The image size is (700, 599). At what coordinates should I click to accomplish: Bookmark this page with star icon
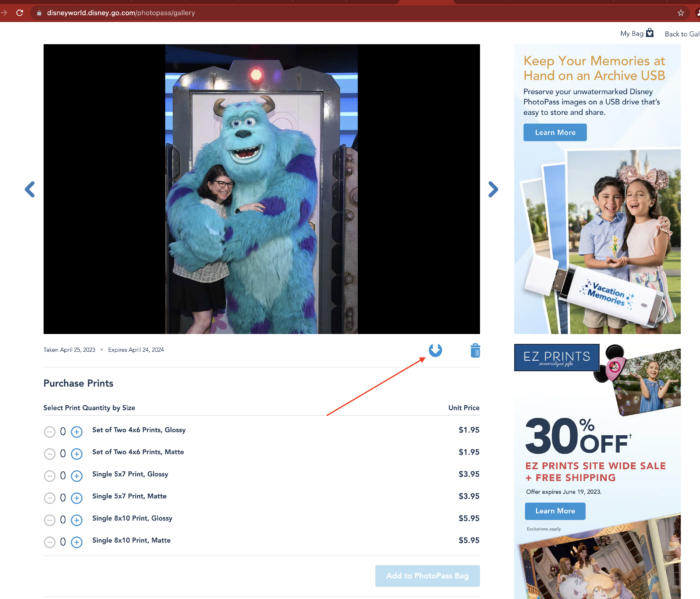pyautogui.click(x=680, y=13)
